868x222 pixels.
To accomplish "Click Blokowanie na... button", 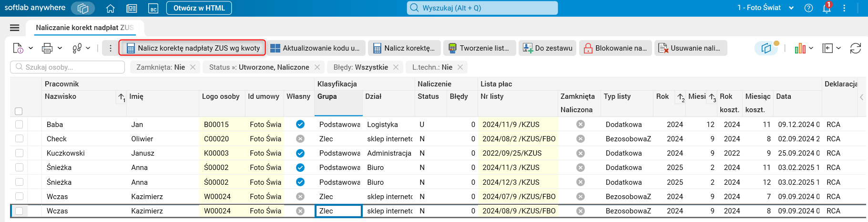I will 615,48.
